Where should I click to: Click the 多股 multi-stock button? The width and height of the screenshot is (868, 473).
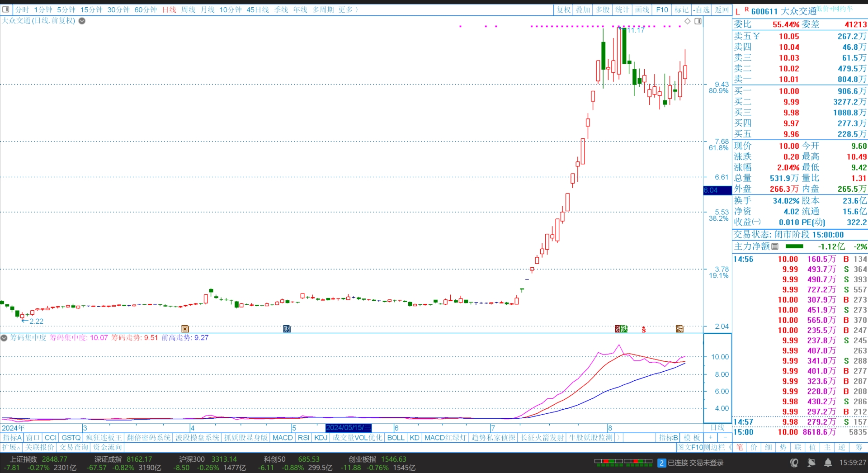[x=603, y=9]
